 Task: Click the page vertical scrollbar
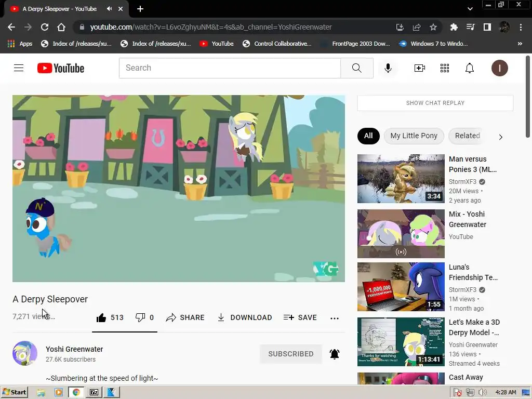coord(528,96)
